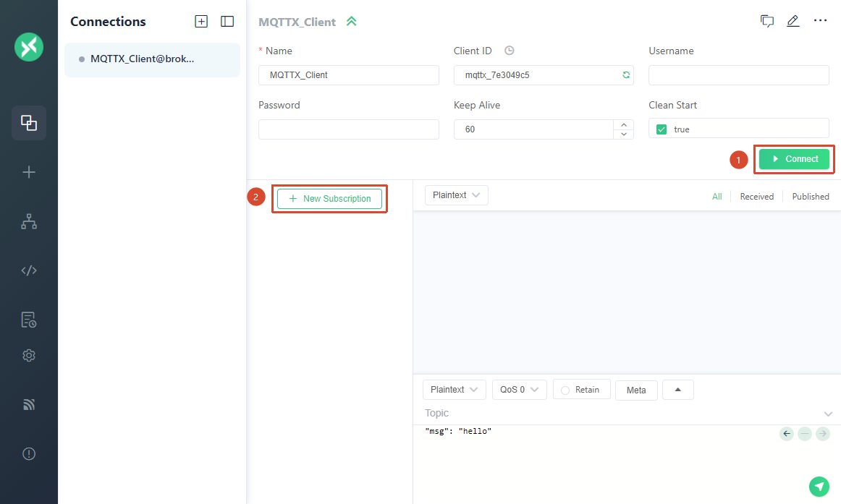Increase the Keep Alive value
841x504 pixels.
623,124
